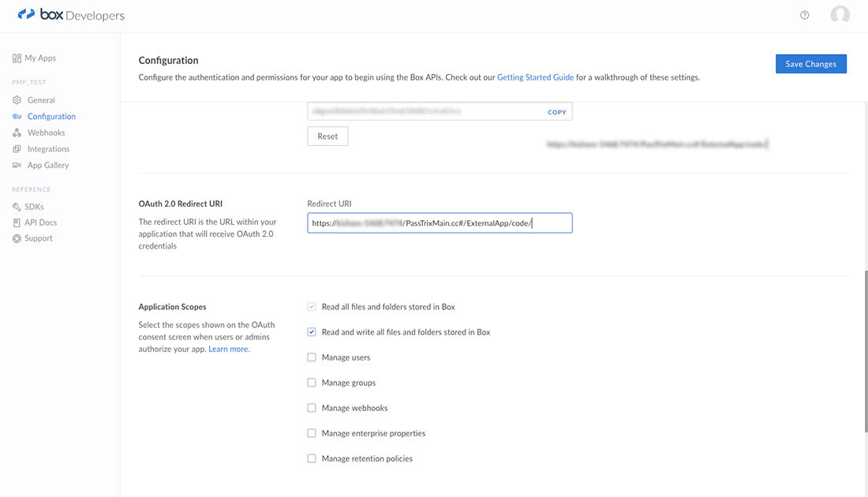The height and width of the screenshot is (497, 868).
Task: Click the My Apps grid icon
Action: pyautogui.click(x=17, y=58)
